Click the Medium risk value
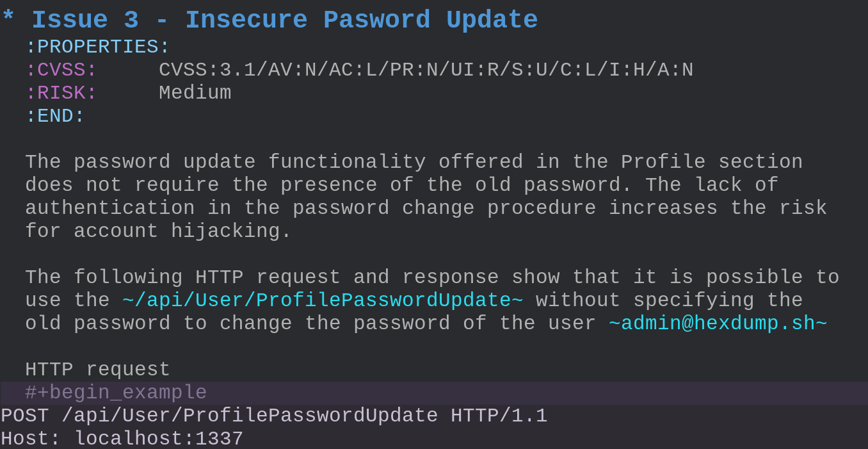 [x=195, y=93]
